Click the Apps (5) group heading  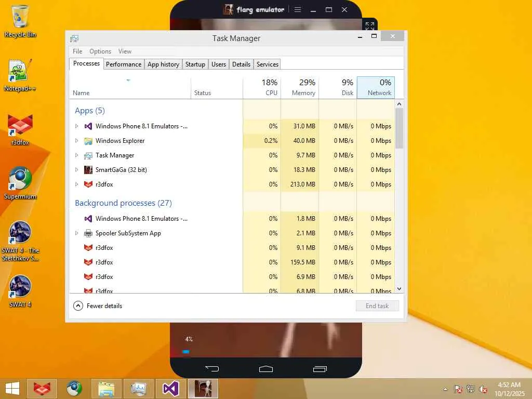(90, 111)
